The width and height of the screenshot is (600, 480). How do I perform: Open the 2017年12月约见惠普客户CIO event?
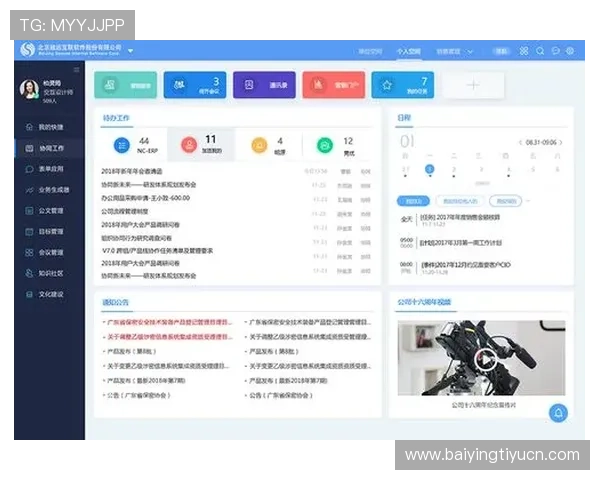click(466, 265)
